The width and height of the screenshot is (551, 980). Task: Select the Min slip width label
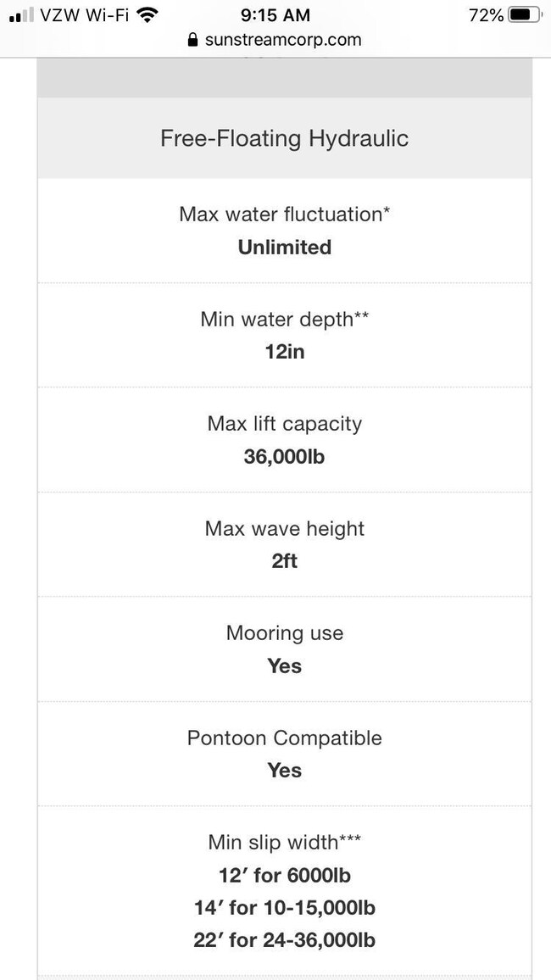coord(284,842)
